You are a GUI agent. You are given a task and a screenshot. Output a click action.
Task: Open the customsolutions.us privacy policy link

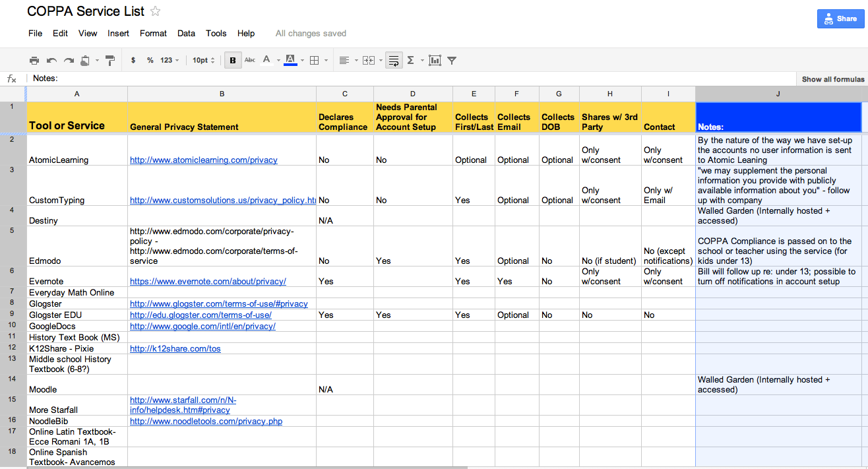click(x=222, y=200)
